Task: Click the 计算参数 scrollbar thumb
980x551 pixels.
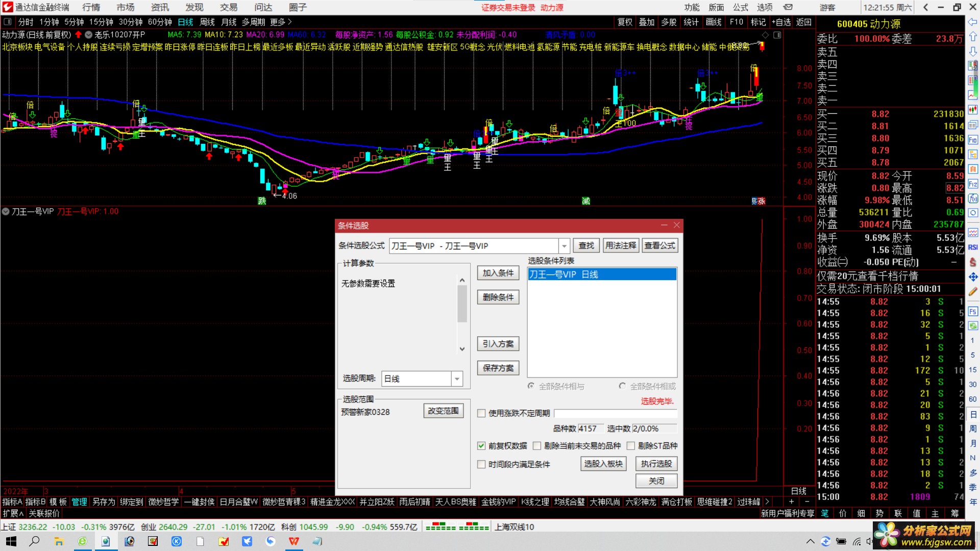Action: tap(462, 304)
